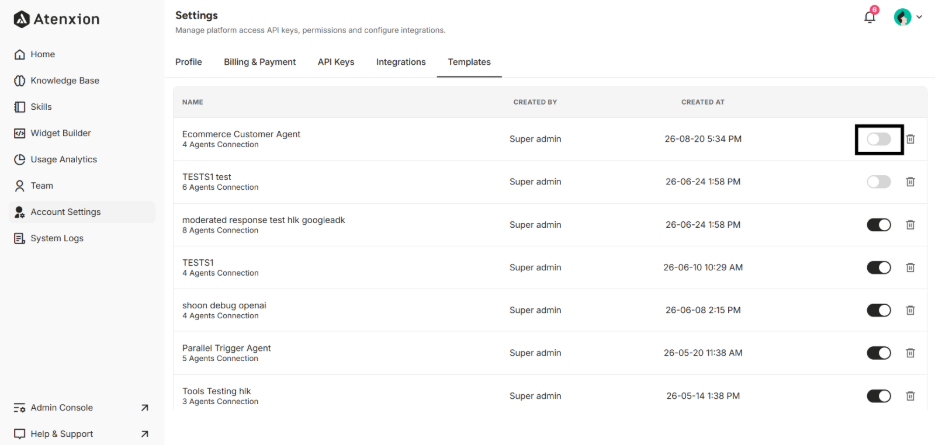Click the Knowledge Base brain icon
The height and width of the screenshot is (445, 936).
[20, 81]
